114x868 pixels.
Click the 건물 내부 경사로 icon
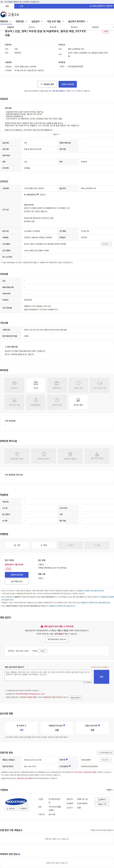[x=97, y=456]
